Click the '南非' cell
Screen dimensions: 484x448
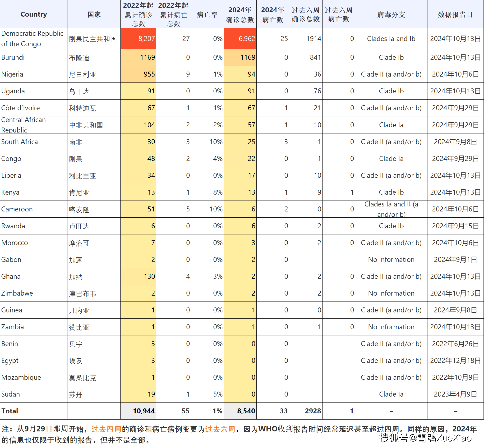click(94, 142)
